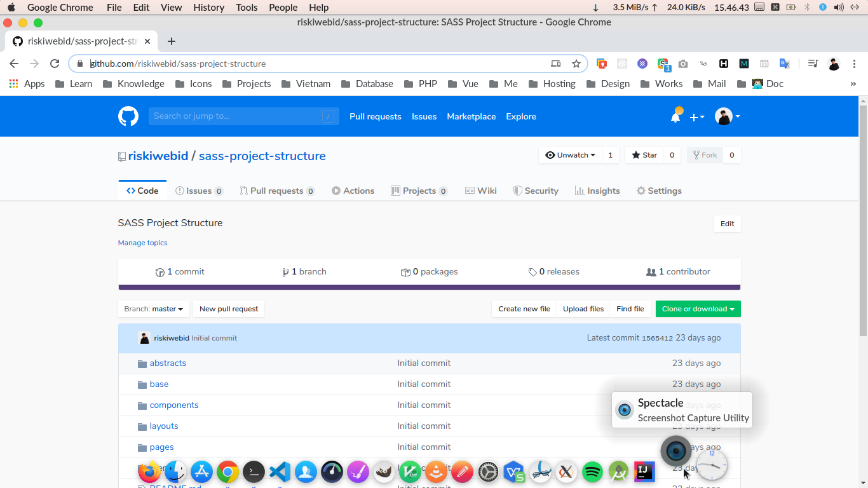Open the components folder
The height and width of the screenshot is (488, 868).
pyautogui.click(x=174, y=405)
